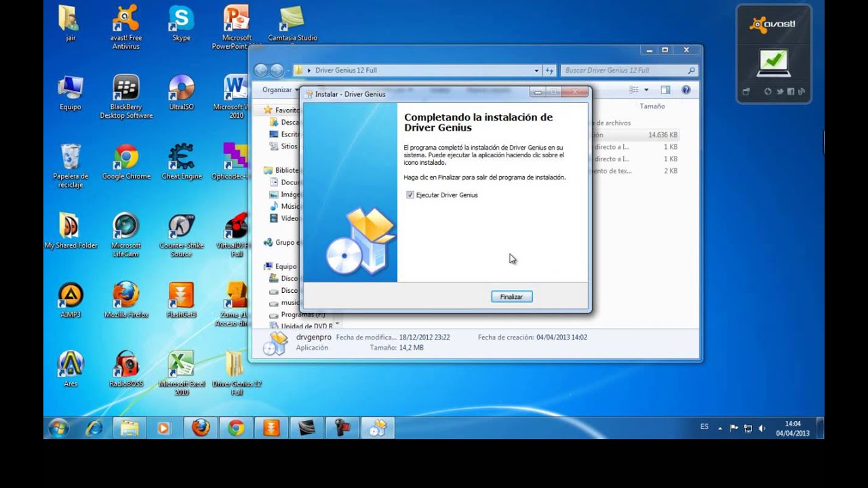Open Explorer help question mark icon
This screenshot has height=488, width=868.
click(686, 89)
